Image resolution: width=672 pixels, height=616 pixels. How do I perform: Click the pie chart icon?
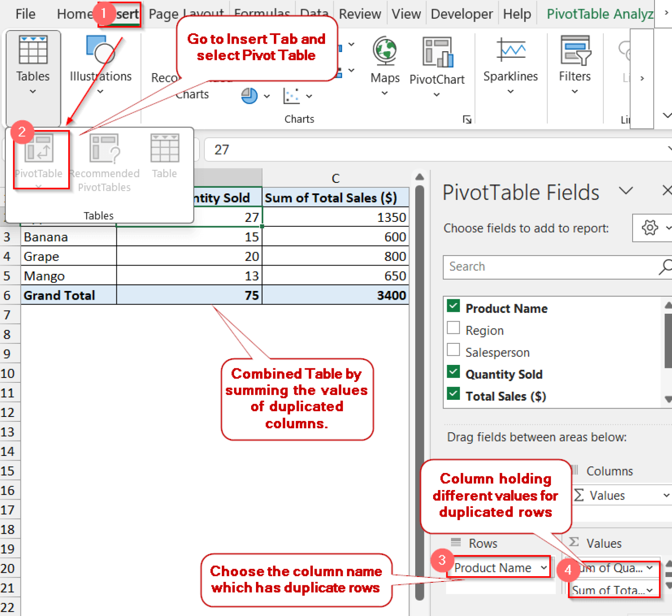pyautogui.click(x=249, y=96)
